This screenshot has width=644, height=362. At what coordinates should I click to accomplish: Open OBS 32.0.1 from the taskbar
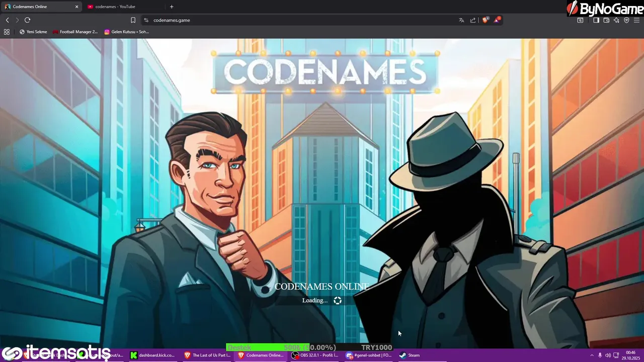pos(314,355)
